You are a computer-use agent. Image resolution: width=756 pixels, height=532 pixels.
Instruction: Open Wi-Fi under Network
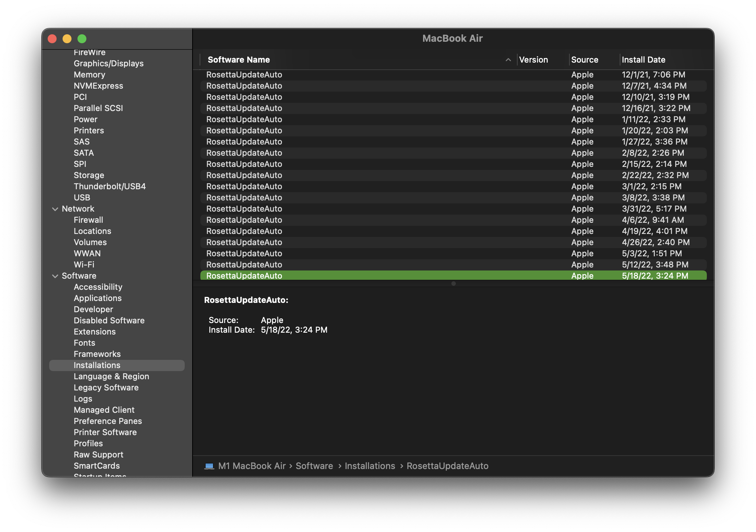(84, 265)
